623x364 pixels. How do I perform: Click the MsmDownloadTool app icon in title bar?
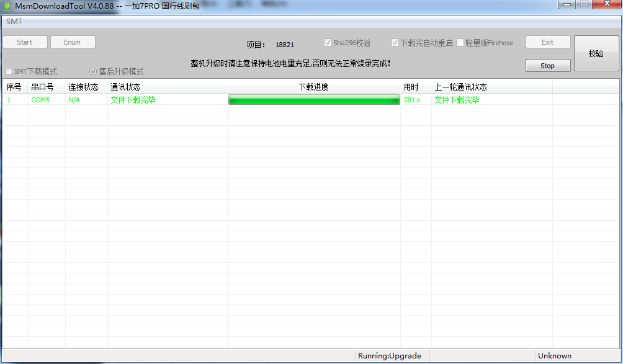coord(7,6)
